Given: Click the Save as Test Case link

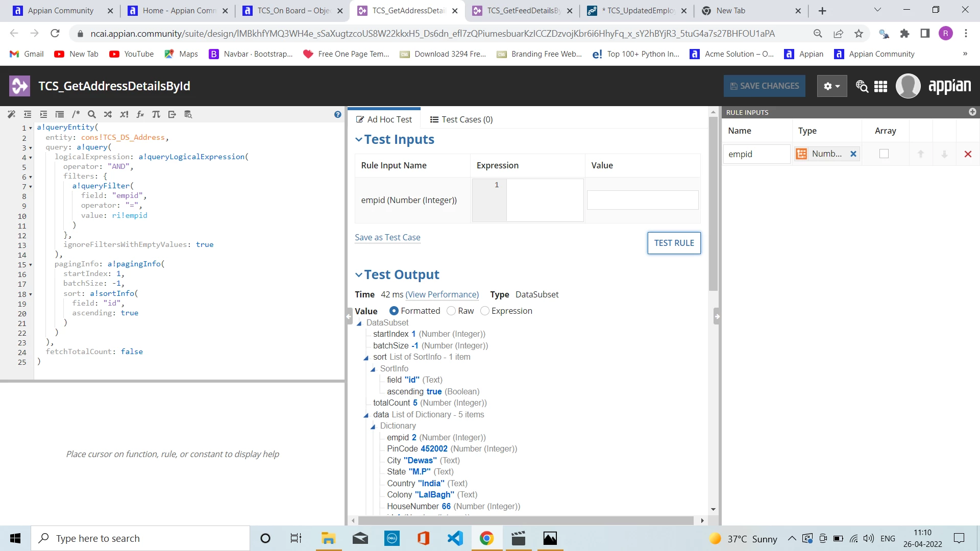Looking at the screenshot, I should [x=387, y=237].
